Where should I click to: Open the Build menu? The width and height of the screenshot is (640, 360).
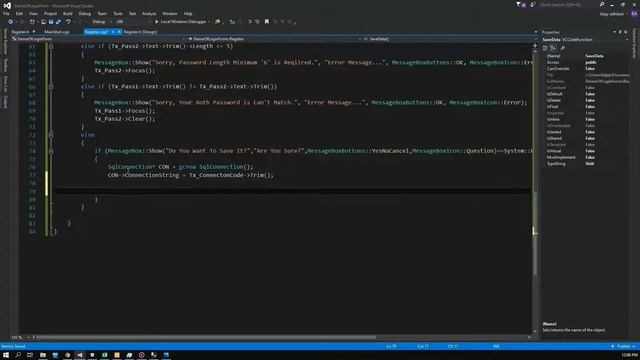[x=68, y=13]
